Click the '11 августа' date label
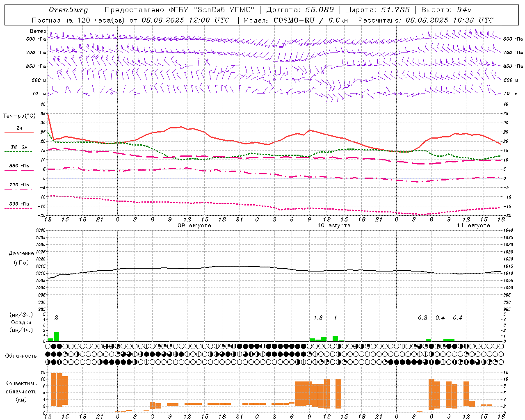The height and width of the screenshot is (420, 525). (x=473, y=226)
